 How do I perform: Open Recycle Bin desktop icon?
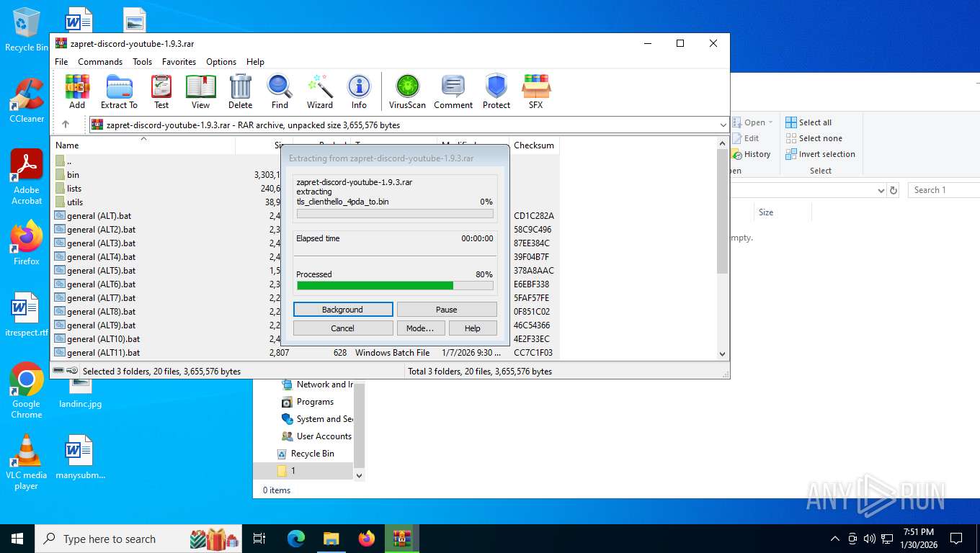click(27, 30)
